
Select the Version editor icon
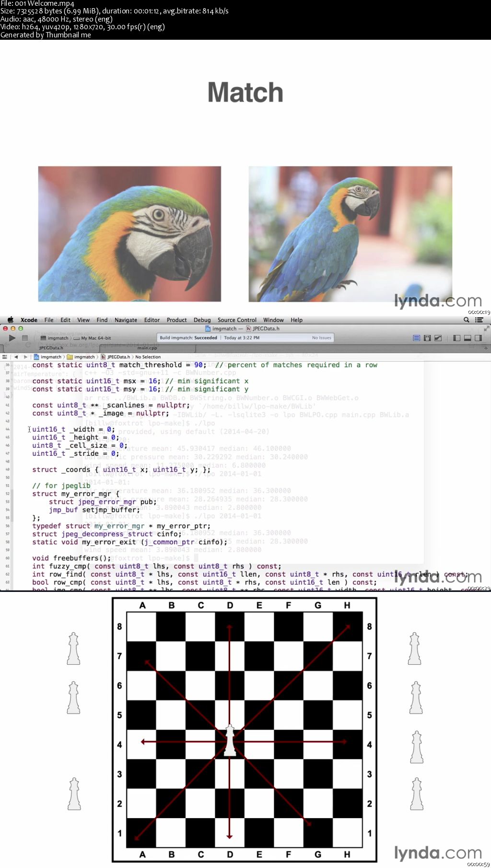point(438,338)
